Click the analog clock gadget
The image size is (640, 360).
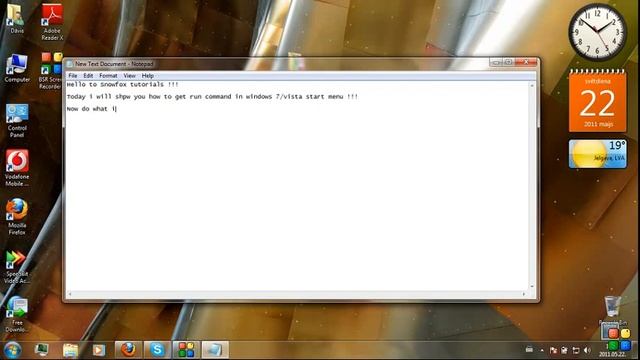(x=598, y=33)
